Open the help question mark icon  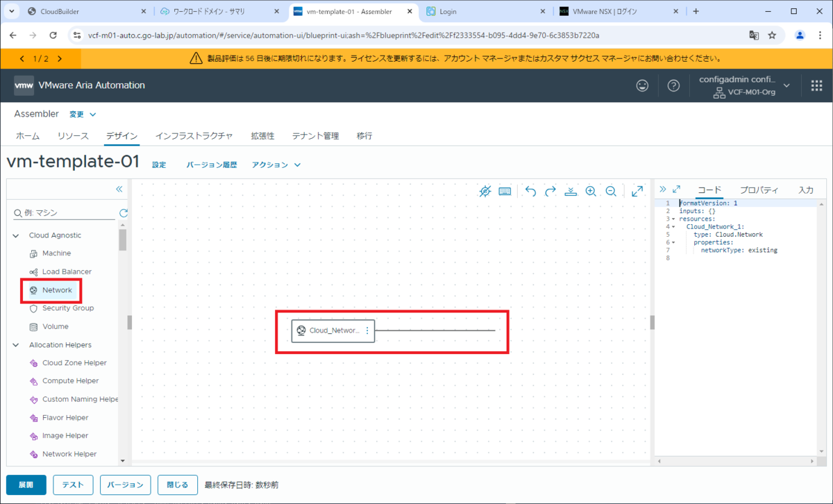tap(673, 85)
